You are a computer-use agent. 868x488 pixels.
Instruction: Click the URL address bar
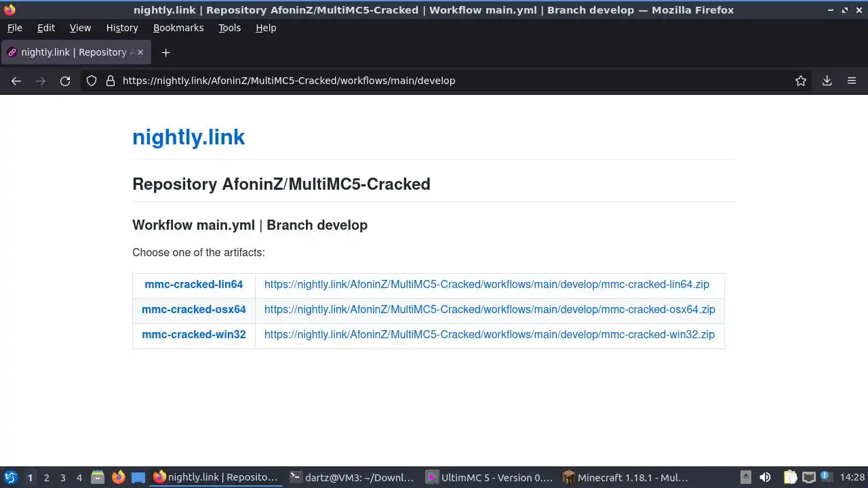pos(448,81)
